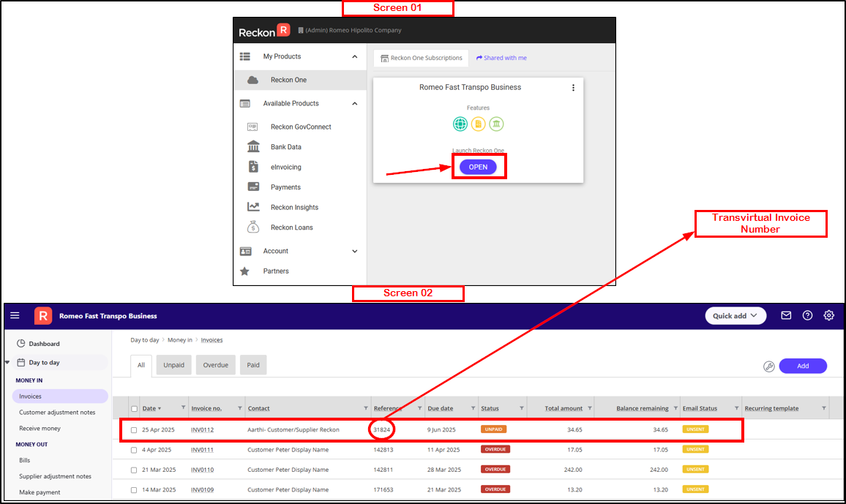Tick the select-all checkbox in table header

[x=135, y=409]
